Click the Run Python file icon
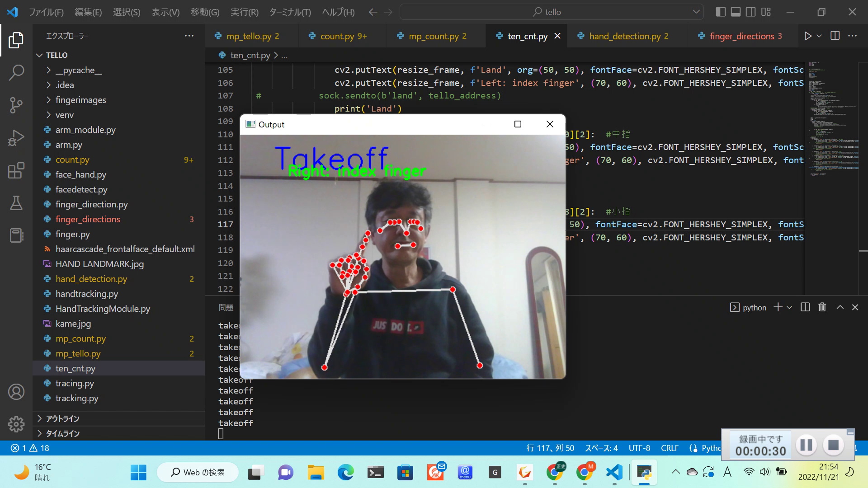This screenshot has width=868, height=488. pyautogui.click(x=808, y=36)
